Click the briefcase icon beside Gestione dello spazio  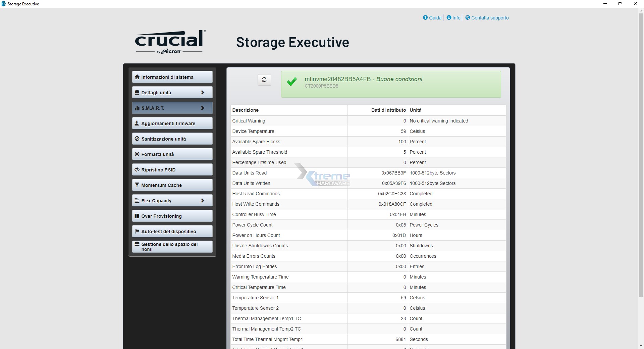(137, 244)
